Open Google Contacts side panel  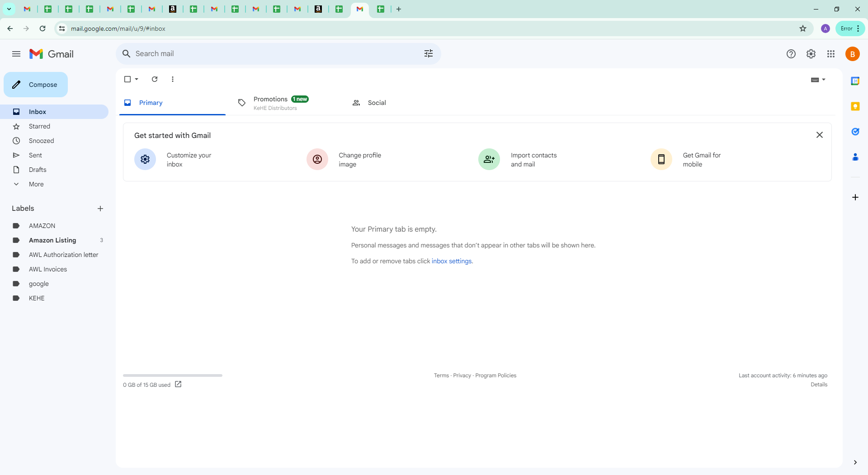pos(855,157)
